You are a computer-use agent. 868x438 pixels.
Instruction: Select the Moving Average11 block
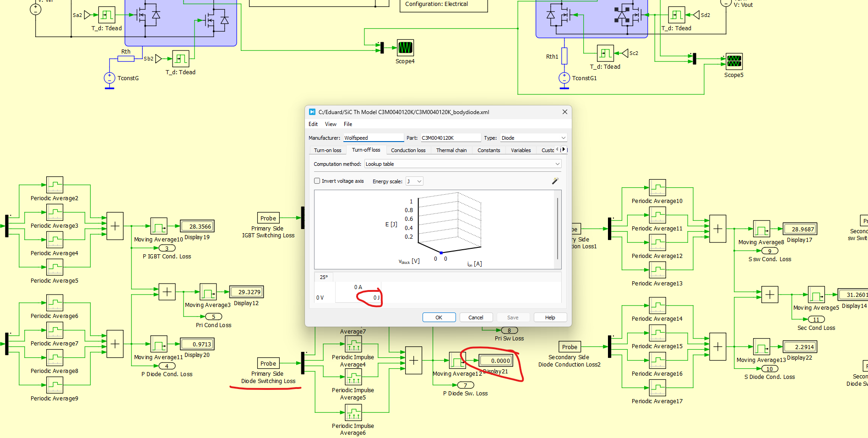tap(159, 344)
